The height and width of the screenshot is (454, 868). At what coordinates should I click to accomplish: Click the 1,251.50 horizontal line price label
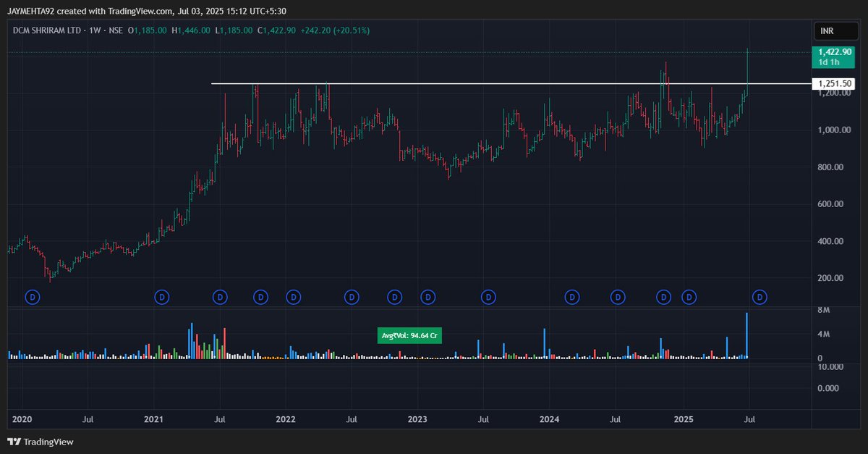(x=834, y=84)
